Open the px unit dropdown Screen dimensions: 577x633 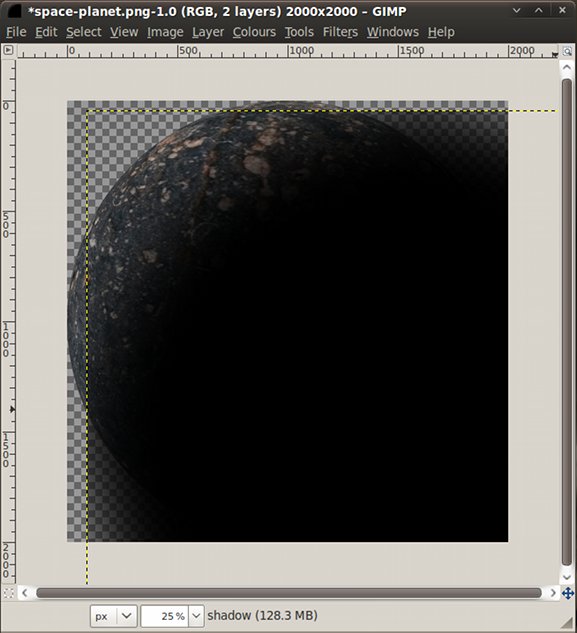[113, 616]
